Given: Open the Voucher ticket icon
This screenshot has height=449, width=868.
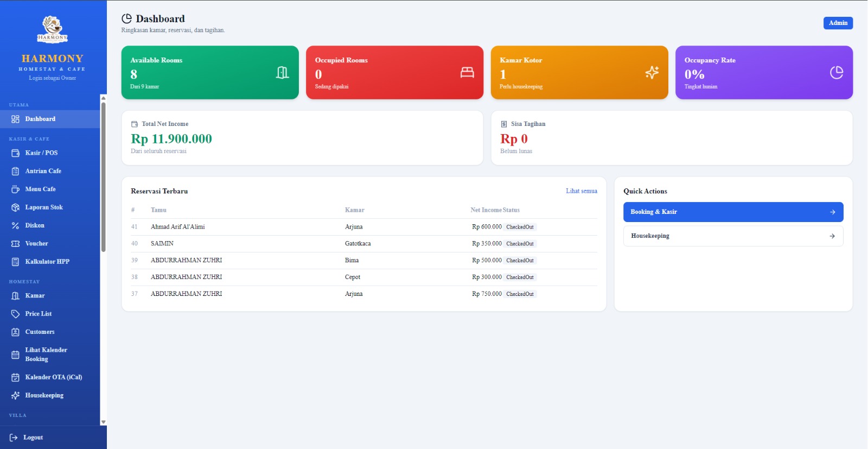Looking at the screenshot, I should coord(15,244).
